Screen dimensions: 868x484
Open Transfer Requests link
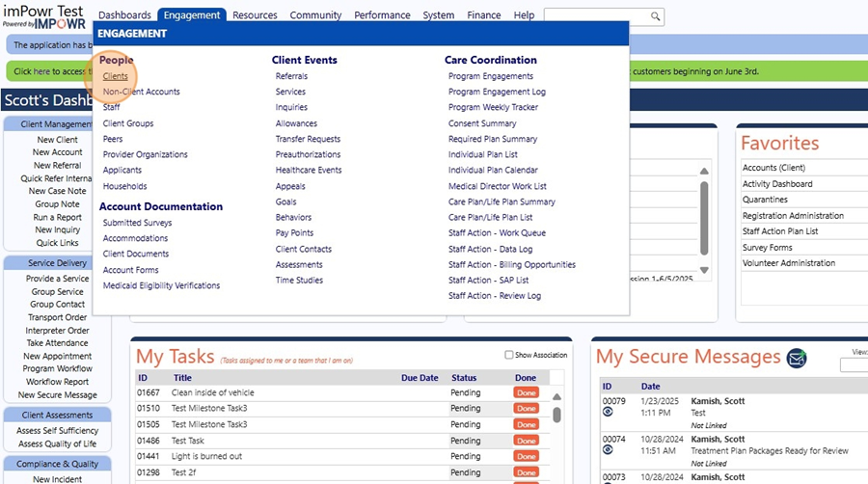pos(308,139)
